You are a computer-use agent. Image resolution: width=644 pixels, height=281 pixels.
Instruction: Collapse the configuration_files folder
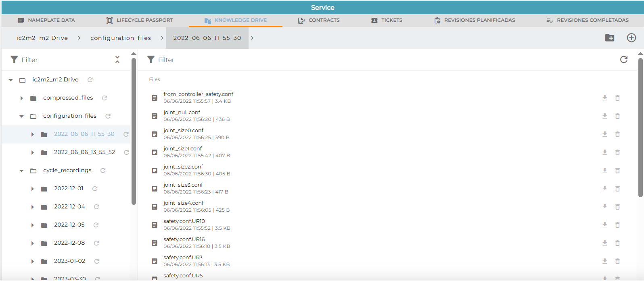tap(22, 116)
